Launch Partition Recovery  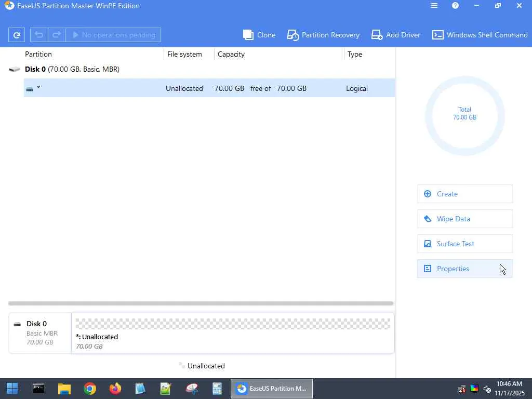(323, 35)
